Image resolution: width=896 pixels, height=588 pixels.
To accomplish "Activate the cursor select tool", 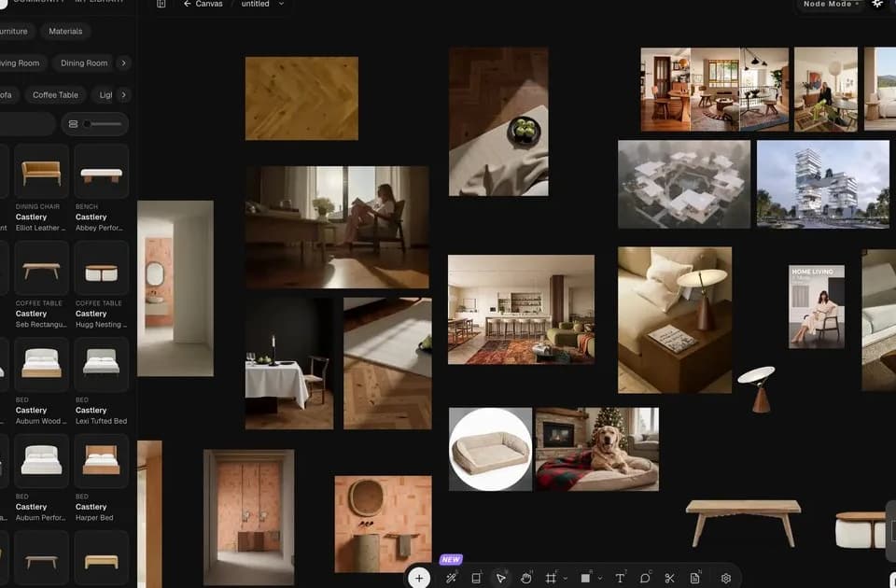I will (x=501, y=578).
